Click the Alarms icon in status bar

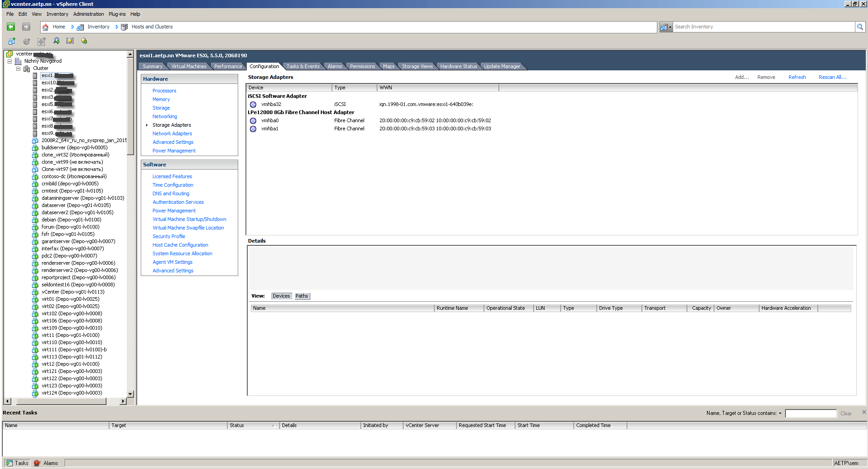tap(37, 463)
